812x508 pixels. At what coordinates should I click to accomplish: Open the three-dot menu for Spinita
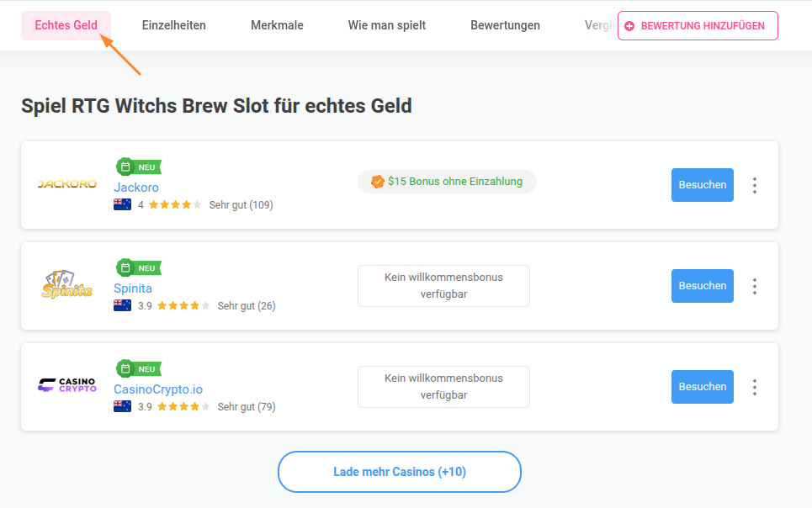(x=755, y=286)
